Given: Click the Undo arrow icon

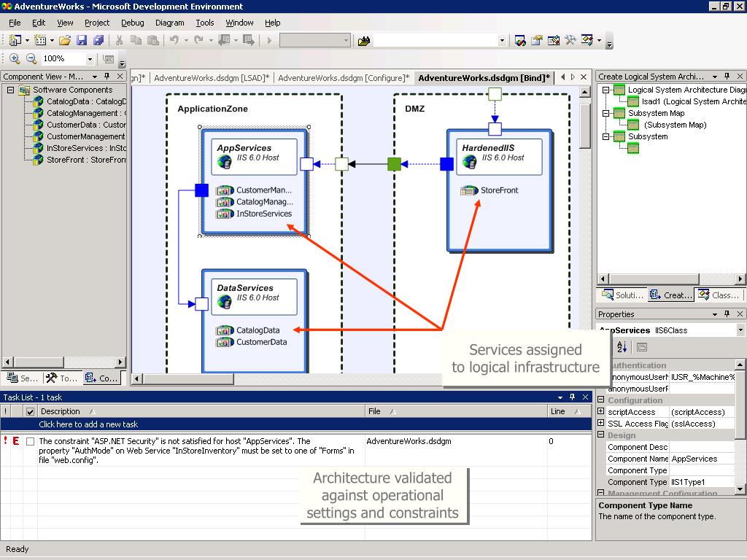Looking at the screenshot, I should tap(174, 41).
